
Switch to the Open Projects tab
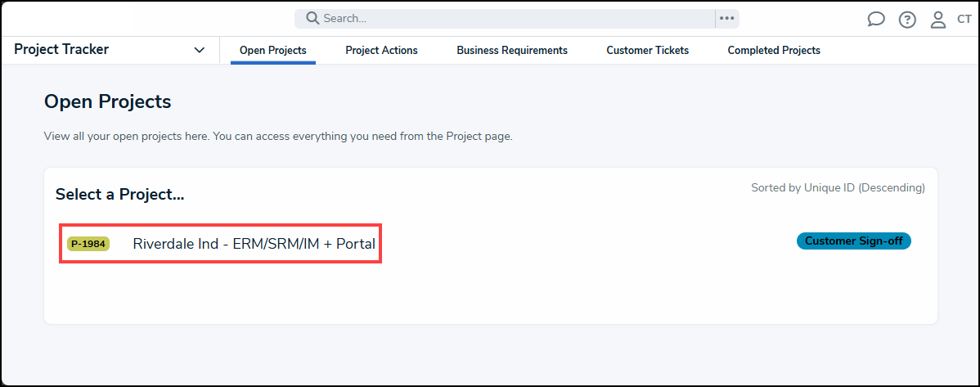click(273, 50)
